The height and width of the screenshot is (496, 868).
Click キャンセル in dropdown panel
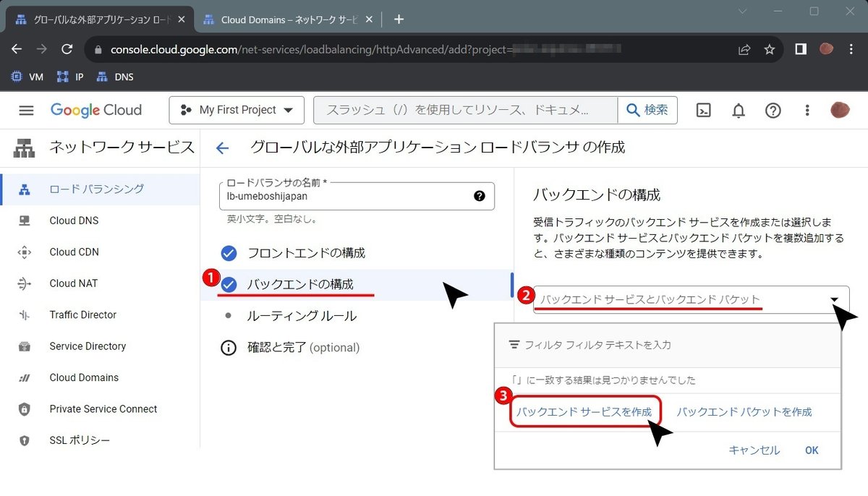coord(754,450)
